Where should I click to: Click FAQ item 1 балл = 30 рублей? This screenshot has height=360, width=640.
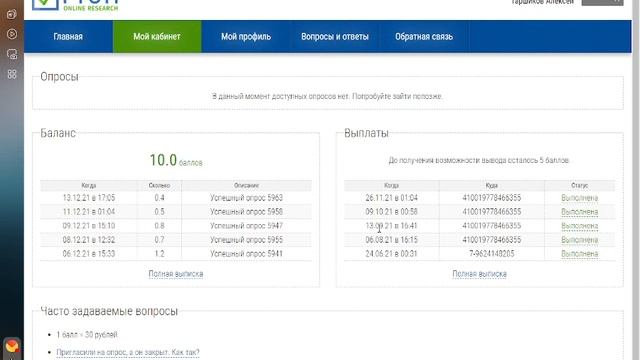[x=87, y=335]
